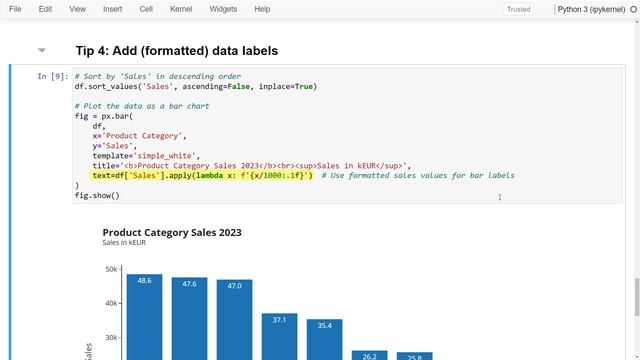Open the Kernel menu
This screenshot has height=360, width=640.
tap(181, 9)
